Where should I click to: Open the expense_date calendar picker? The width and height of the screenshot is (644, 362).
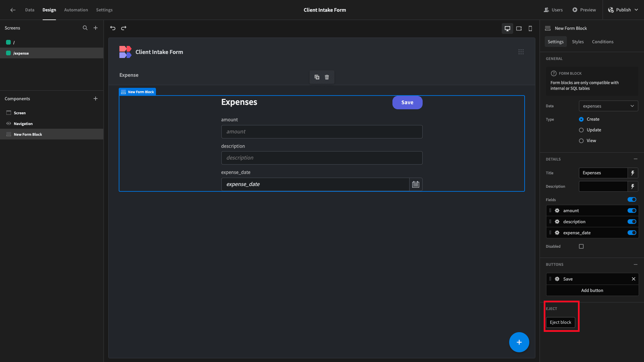[x=416, y=184]
